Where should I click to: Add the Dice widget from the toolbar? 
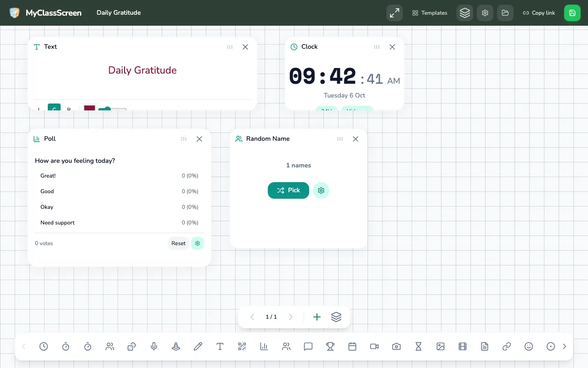(132, 346)
